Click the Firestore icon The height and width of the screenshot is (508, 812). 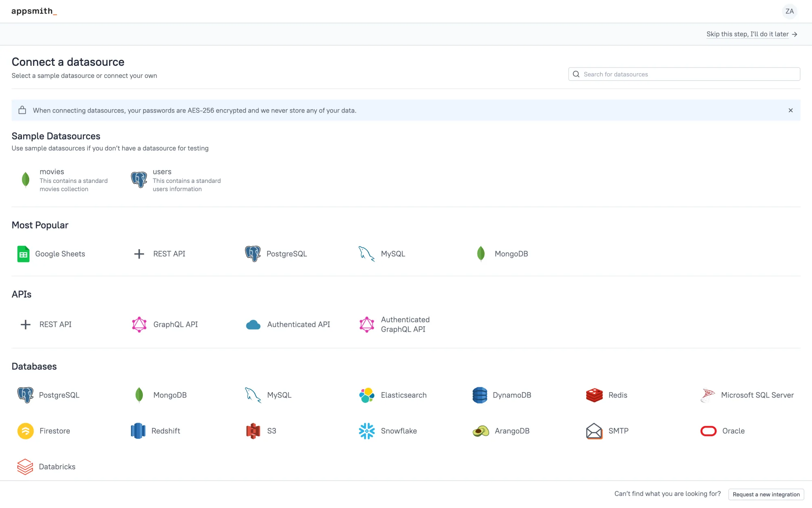coord(26,431)
